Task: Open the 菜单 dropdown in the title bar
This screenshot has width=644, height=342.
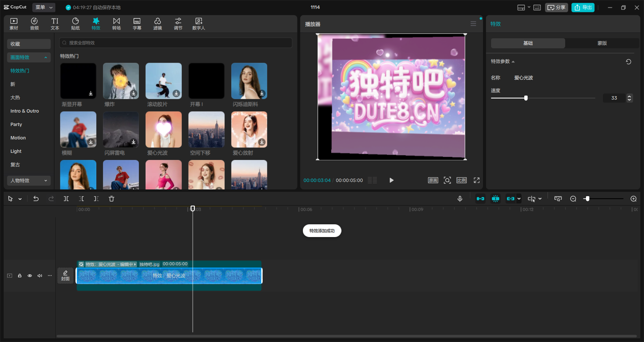Action: pyautogui.click(x=43, y=7)
